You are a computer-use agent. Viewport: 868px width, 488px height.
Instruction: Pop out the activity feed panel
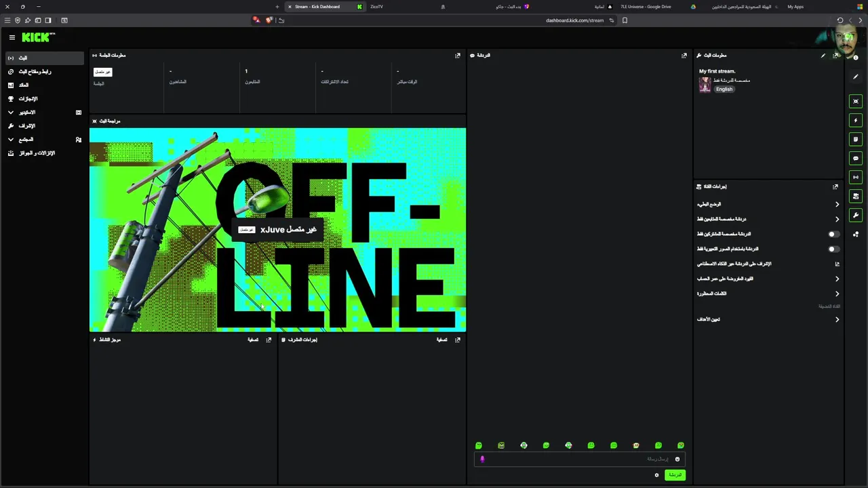pyautogui.click(x=269, y=340)
